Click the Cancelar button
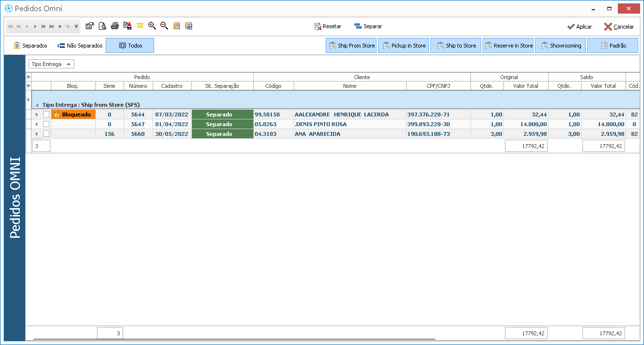Screen dimensions: 644x345 point(619,27)
